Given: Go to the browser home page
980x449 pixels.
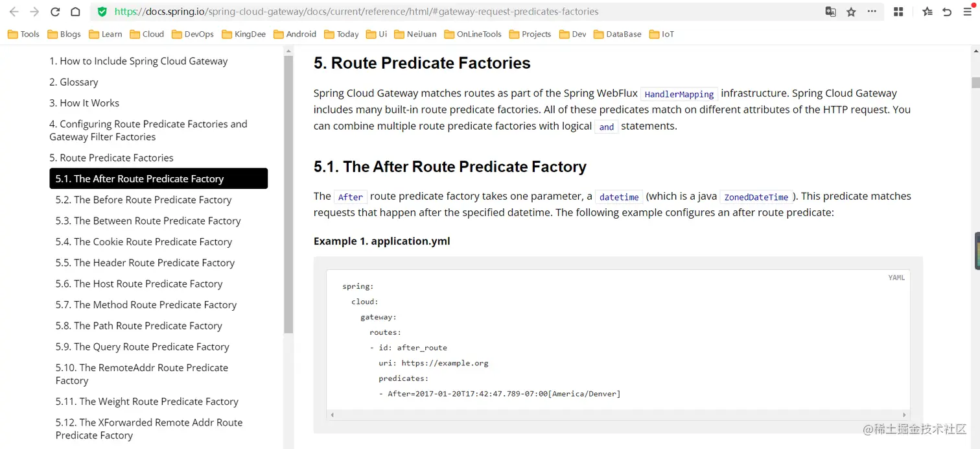Looking at the screenshot, I should point(75,12).
